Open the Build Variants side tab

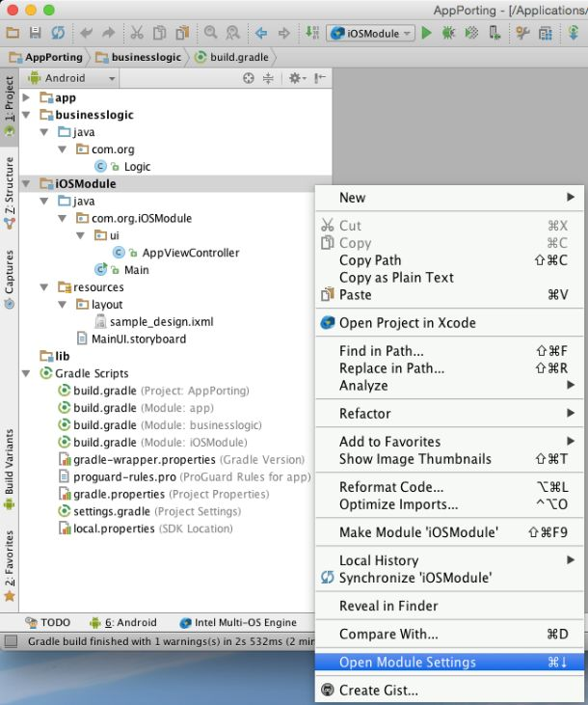point(9,463)
